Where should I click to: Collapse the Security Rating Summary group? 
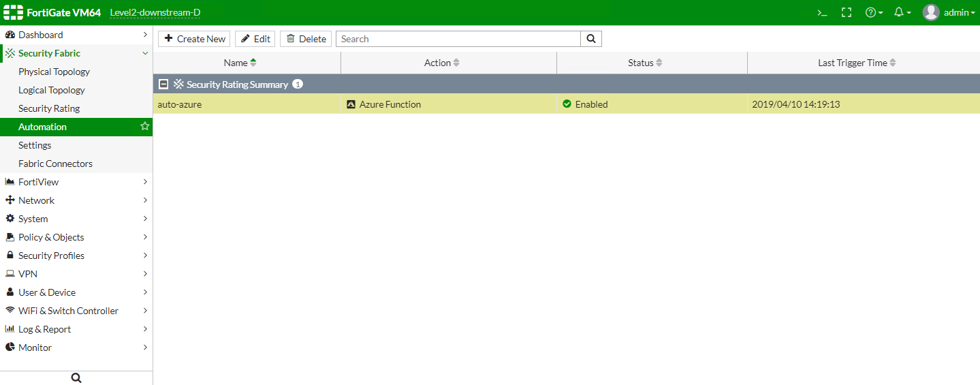163,84
